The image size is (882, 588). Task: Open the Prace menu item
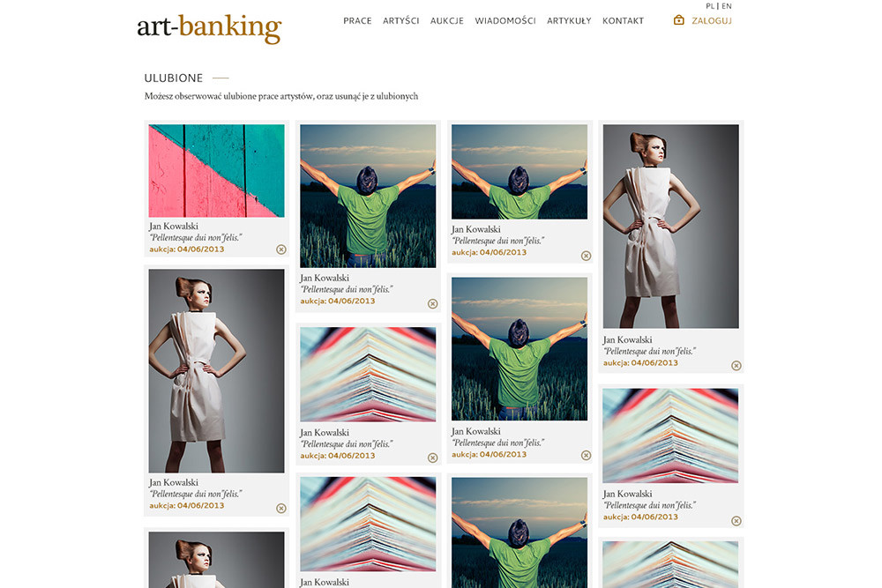pos(357,21)
